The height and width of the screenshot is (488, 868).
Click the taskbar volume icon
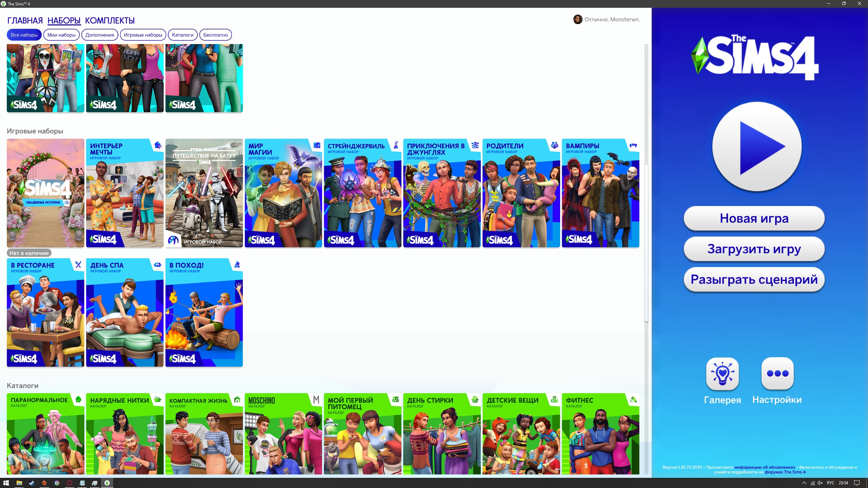(820, 483)
